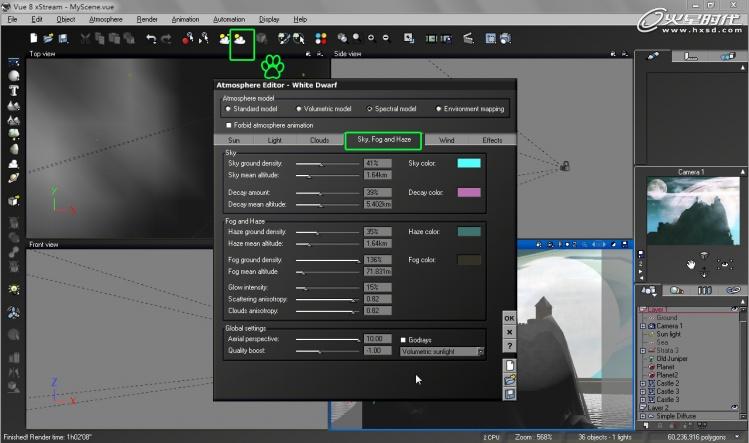This screenshot has width=749, height=443.
Task: Open the Atmosphere menu
Action: tap(105, 19)
